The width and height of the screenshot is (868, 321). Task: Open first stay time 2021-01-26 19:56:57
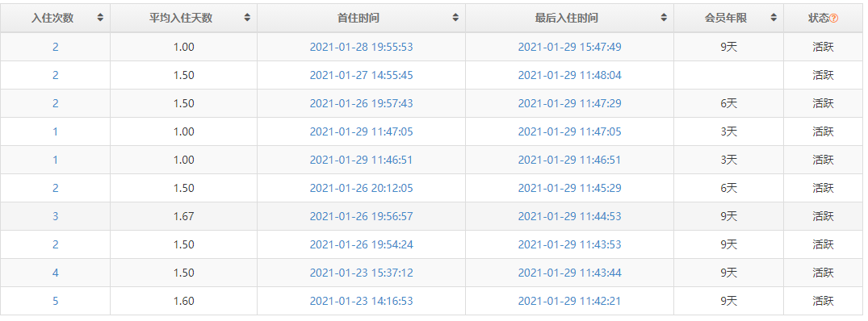click(x=361, y=217)
